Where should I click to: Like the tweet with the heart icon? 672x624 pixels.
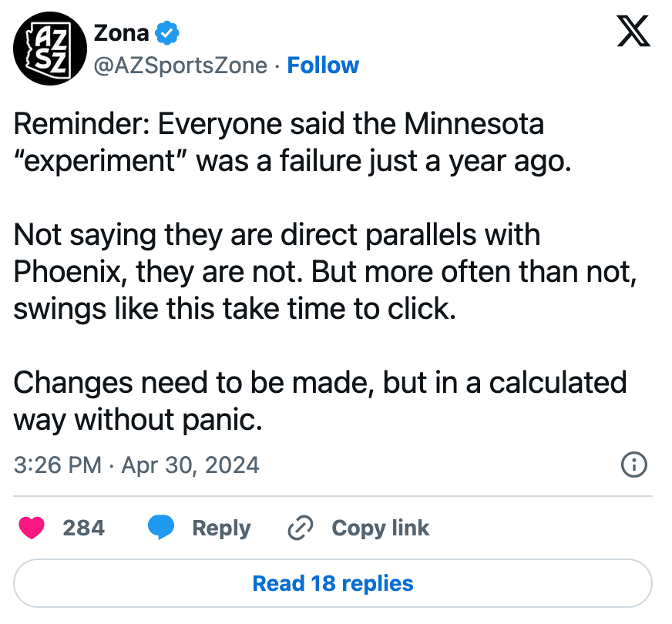coord(32,527)
